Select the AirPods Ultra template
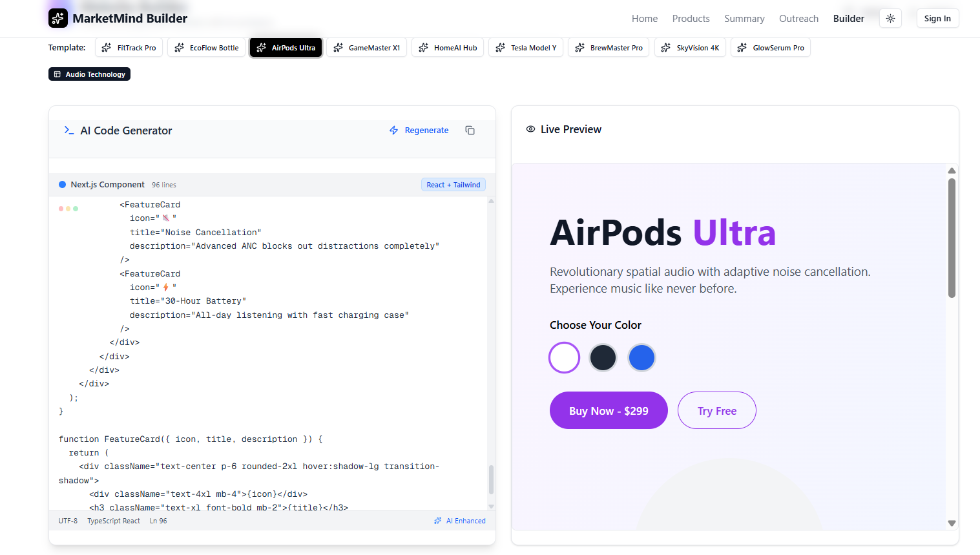Screen dimensions: 980x555 tap(286, 48)
